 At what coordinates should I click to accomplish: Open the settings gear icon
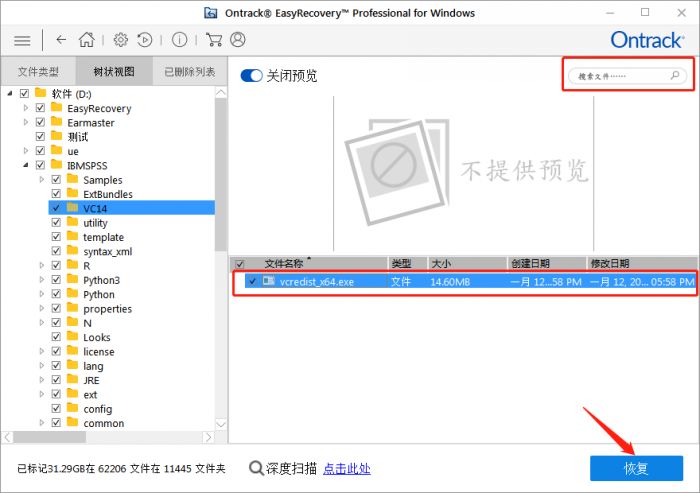(121, 40)
